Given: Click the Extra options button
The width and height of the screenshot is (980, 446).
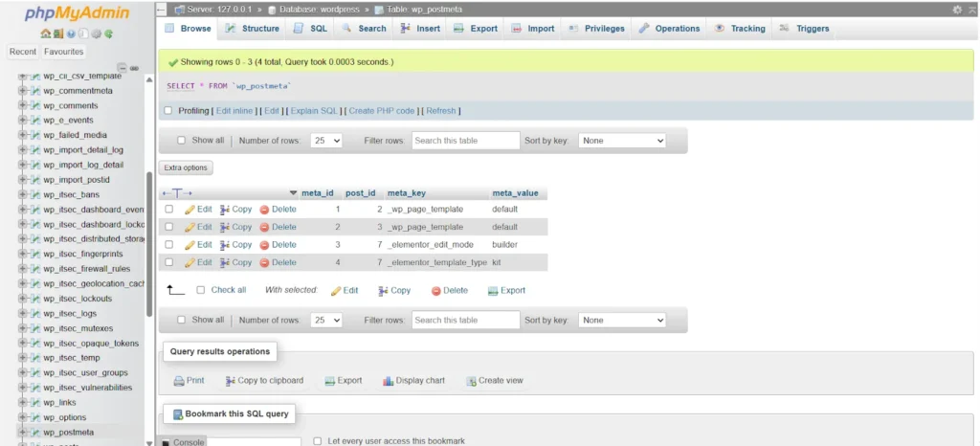Looking at the screenshot, I should click(186, 168).
